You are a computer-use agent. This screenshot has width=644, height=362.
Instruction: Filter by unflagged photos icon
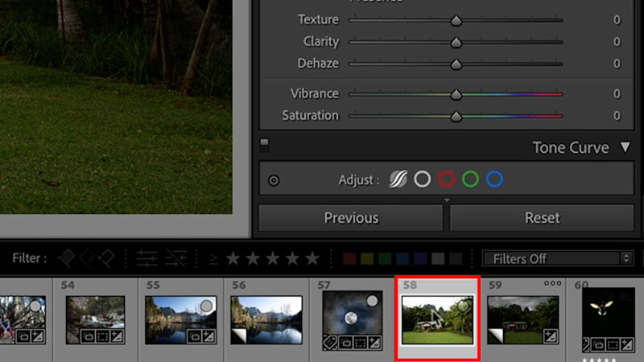87,258
